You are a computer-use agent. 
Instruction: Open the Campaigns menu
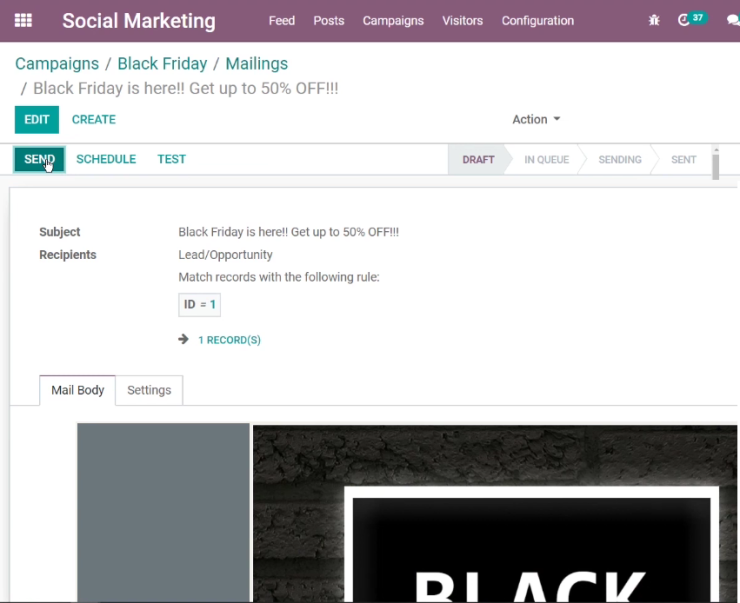393,21
